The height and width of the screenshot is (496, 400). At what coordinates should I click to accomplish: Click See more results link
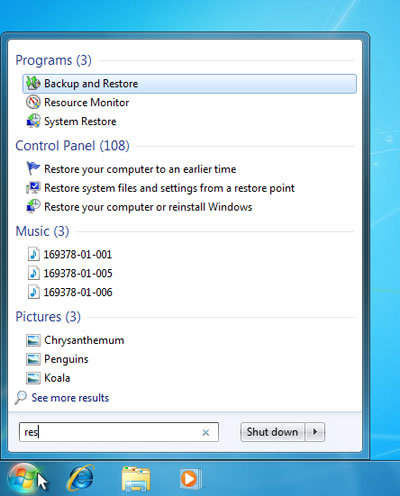point(70,398)
